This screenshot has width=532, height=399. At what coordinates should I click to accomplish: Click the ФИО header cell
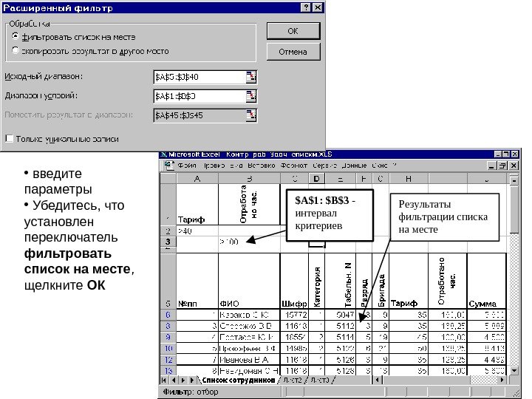[250, 281]
